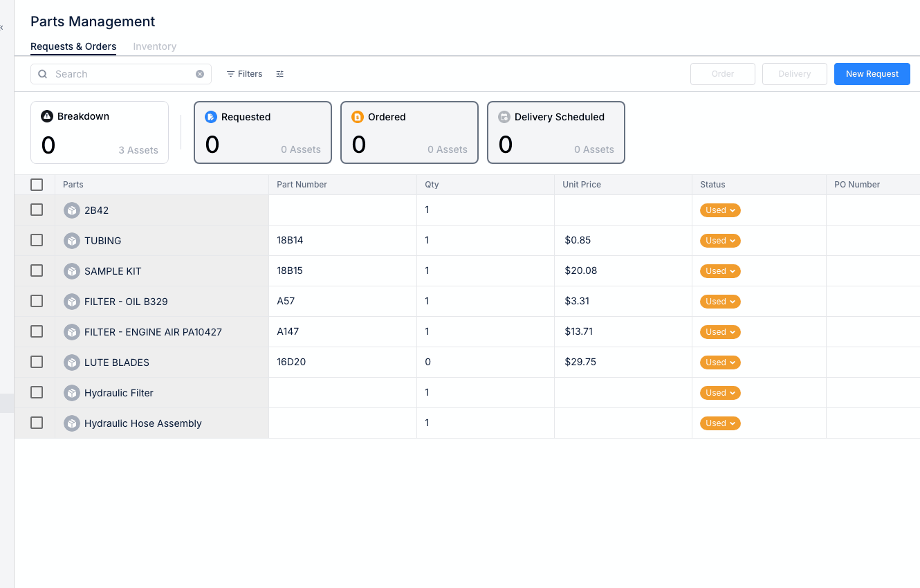920x588 pixels.
Task: Switch to the Inventory tab
Action: [x=154, y=46]
